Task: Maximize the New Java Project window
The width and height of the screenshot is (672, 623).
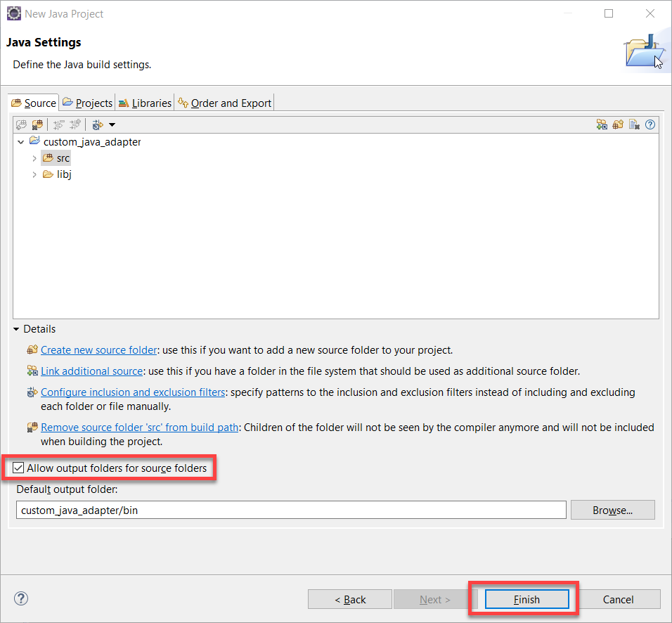Action: 609,14
